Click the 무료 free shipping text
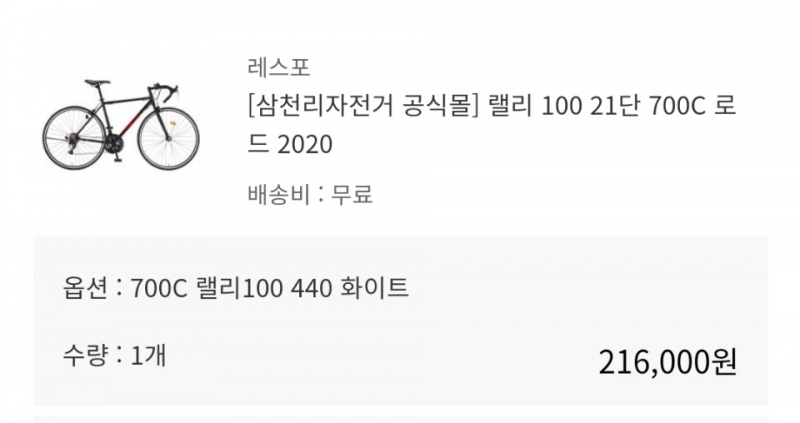800x423 pixels. 351,194
